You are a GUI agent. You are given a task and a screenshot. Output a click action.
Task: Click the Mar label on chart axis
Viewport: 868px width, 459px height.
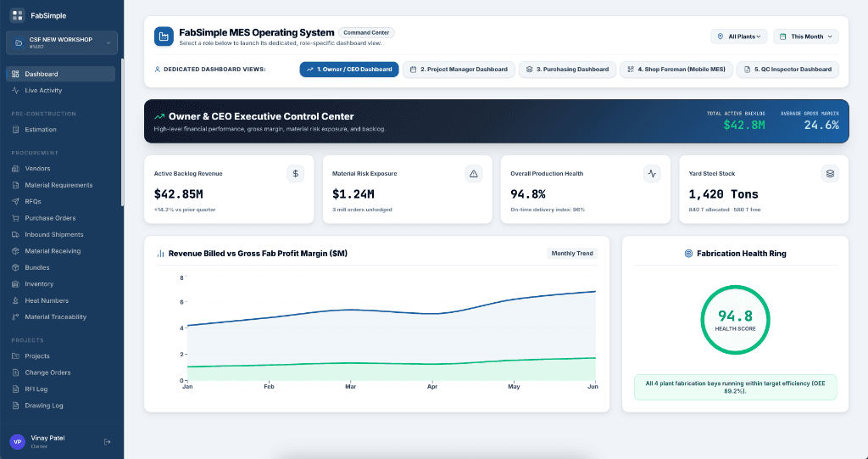[x=350, y=386]
